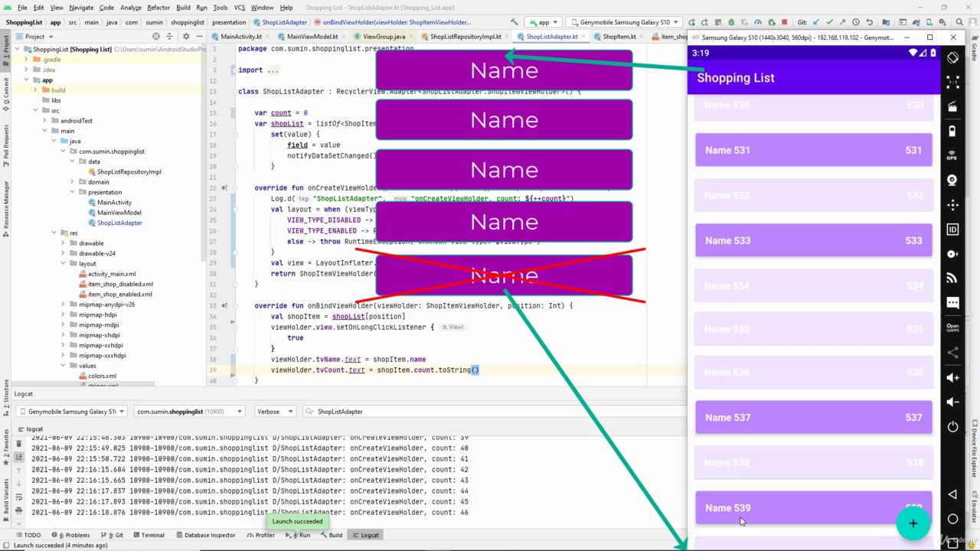Image resolution: width=980 pixels, height=551 pixels.
Task: Open Project view mode dropdown
Action: coord(35,36)
